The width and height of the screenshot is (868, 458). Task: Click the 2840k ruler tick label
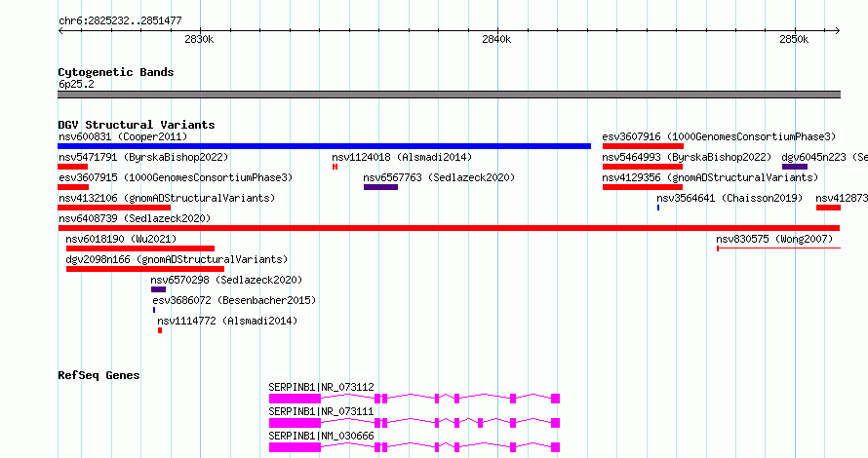click(496, 39)
